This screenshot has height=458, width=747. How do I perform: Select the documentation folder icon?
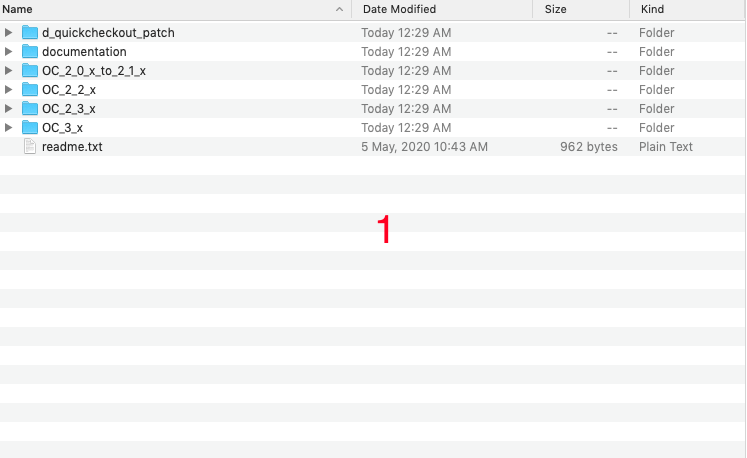[30, 51]
